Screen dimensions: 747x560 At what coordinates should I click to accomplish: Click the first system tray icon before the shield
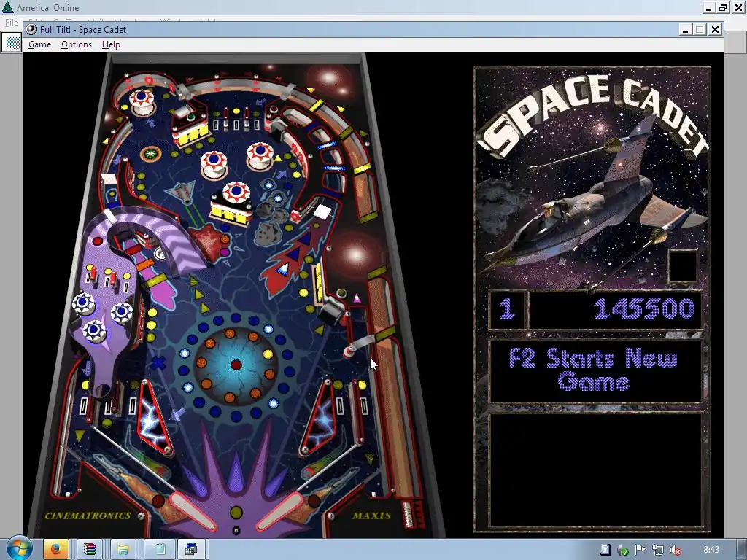pos(605,550)
